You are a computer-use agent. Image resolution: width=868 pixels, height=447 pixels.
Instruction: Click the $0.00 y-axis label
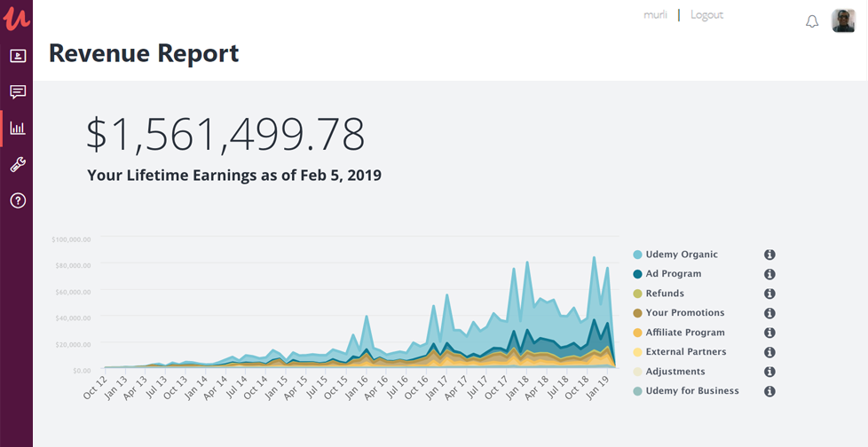(x=82, y=370)
